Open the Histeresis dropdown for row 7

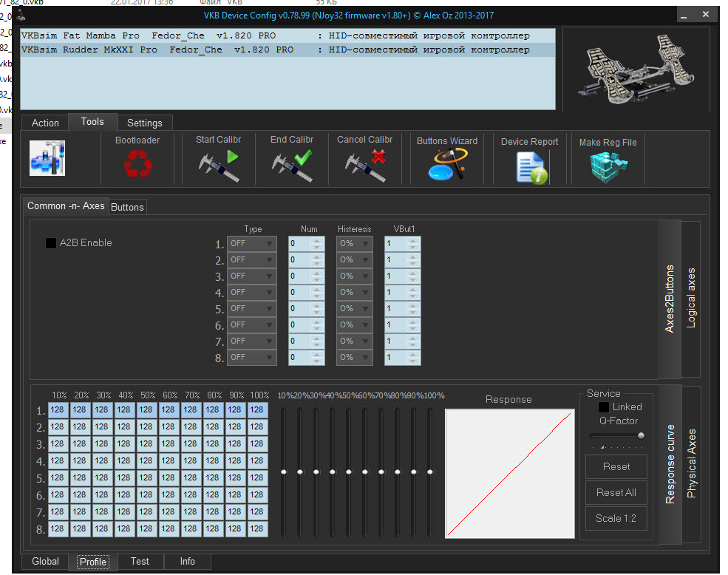(354, 341)
